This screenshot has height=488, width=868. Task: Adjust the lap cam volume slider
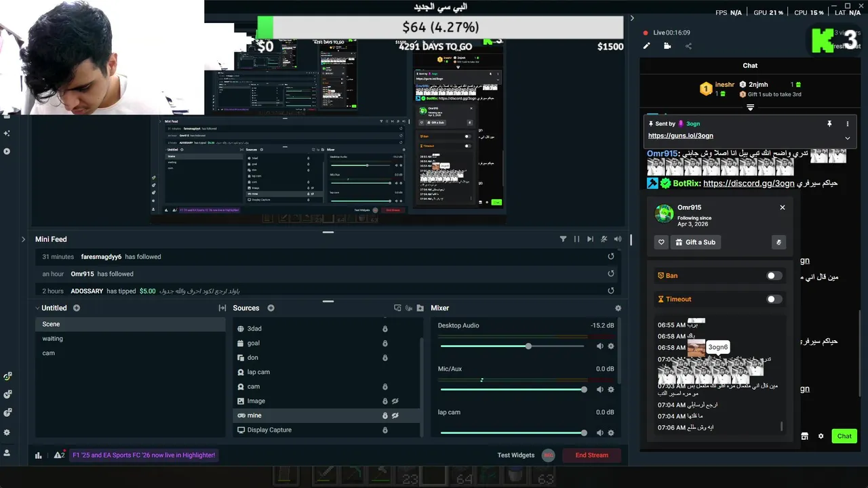point(512,433)
